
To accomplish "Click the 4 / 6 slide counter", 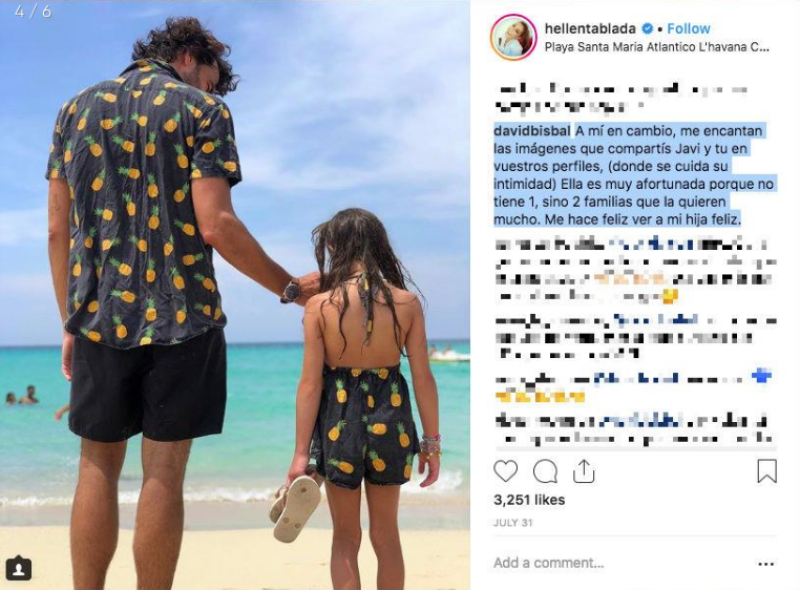I will pos(33,12).
